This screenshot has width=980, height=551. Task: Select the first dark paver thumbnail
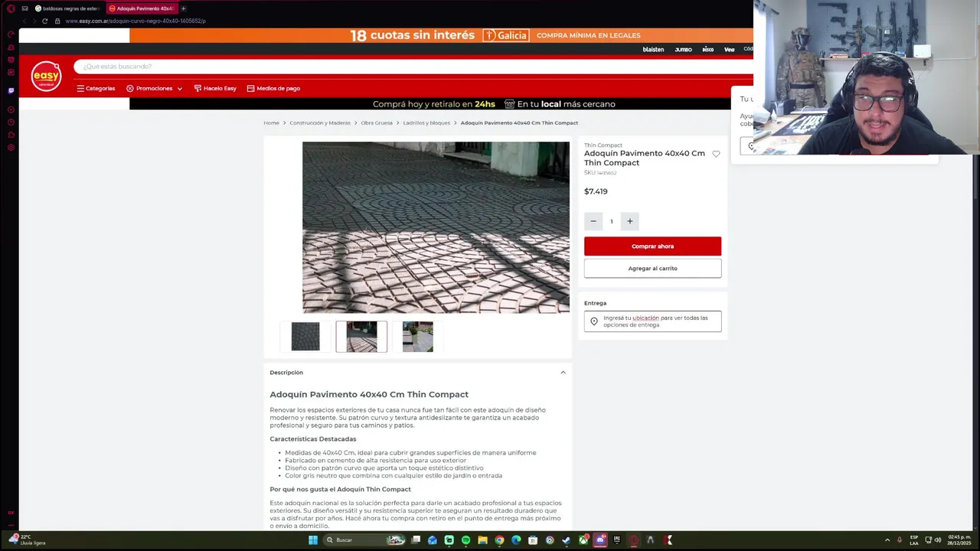tap(305, 337)
